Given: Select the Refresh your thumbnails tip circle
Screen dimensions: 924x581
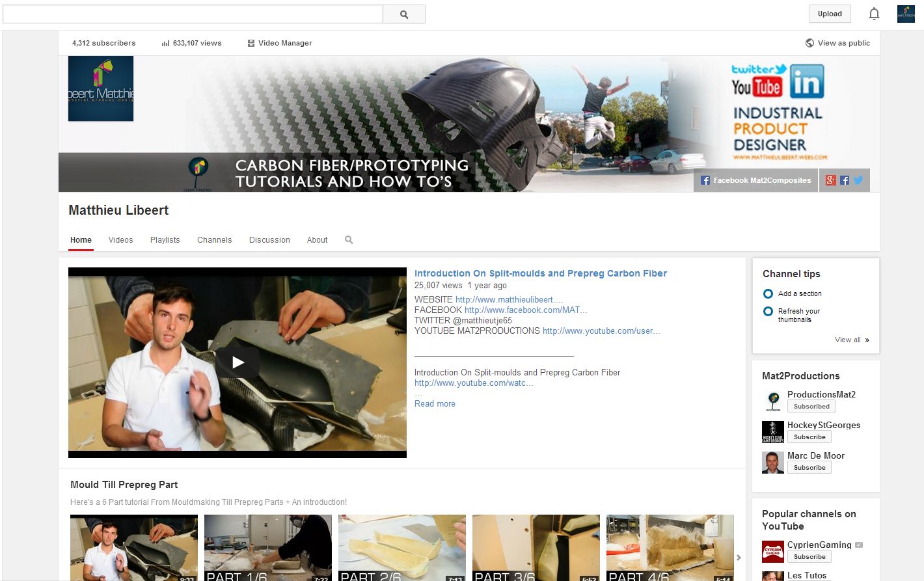Looking at the screenshot, I should click(768, 311).
